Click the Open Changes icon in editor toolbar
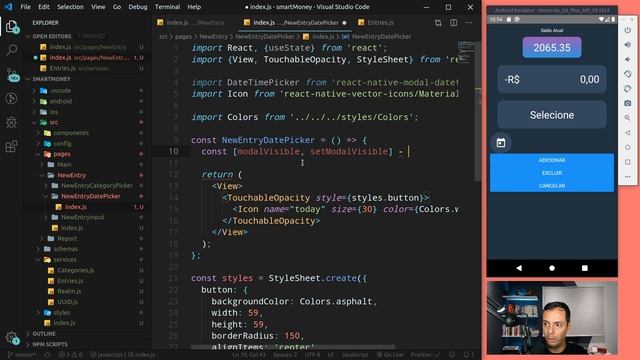 click(x=438, y=23)
